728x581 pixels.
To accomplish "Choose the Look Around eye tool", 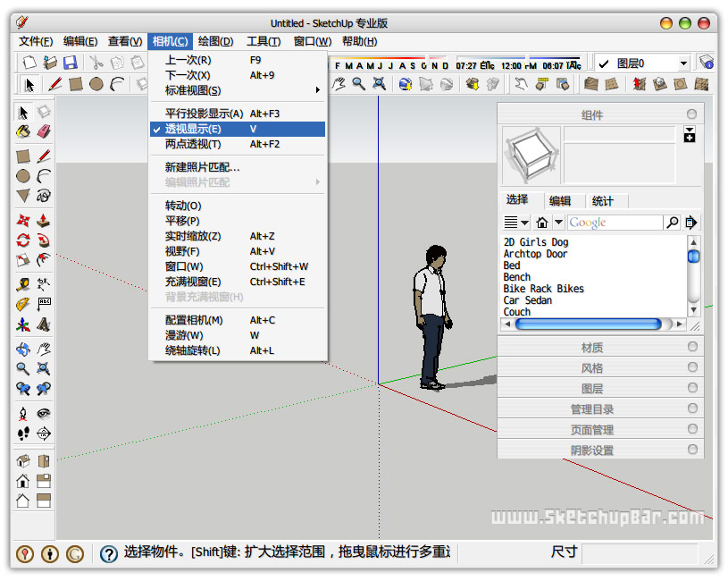I will 44,413.
